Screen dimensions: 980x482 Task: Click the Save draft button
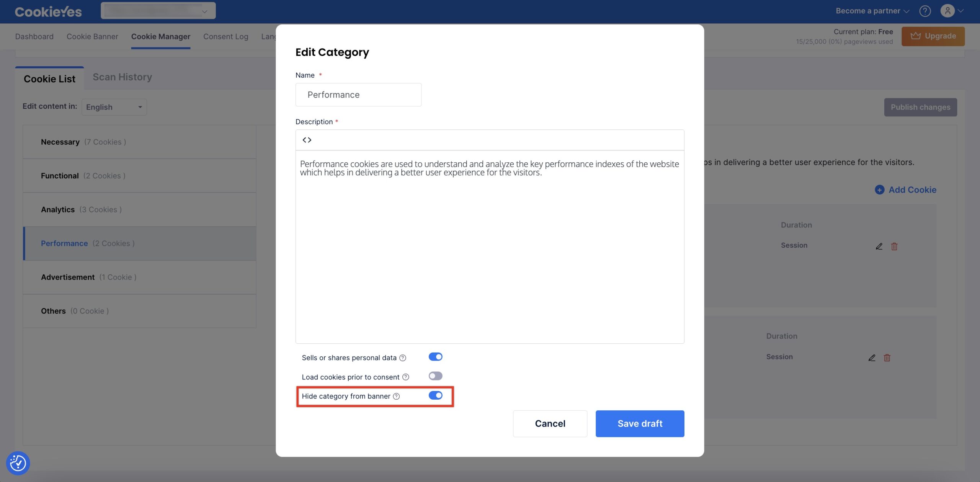(x=640, y=423)
